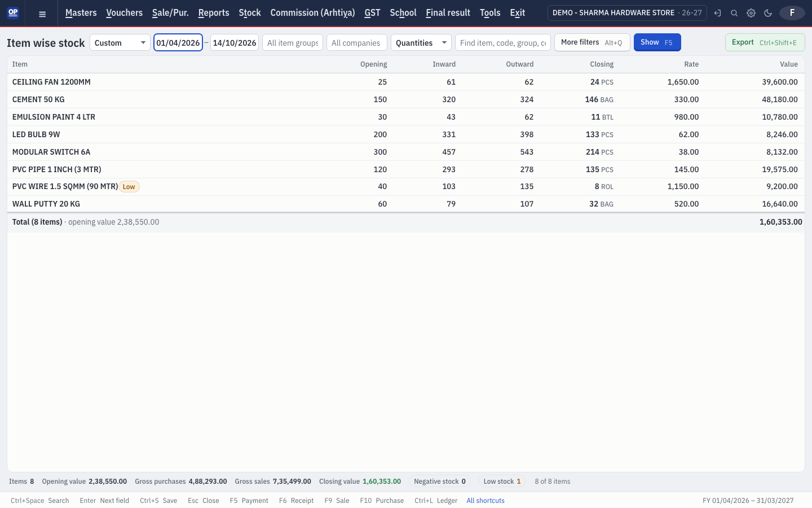Click the end date field 14/10/2026

[x=235, y=43]
